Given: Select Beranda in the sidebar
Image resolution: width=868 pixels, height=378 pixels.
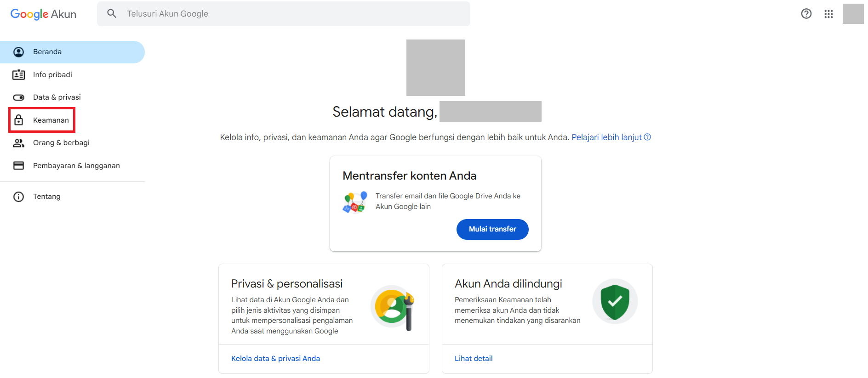Looking at the screenshot, I should point(47,52).
